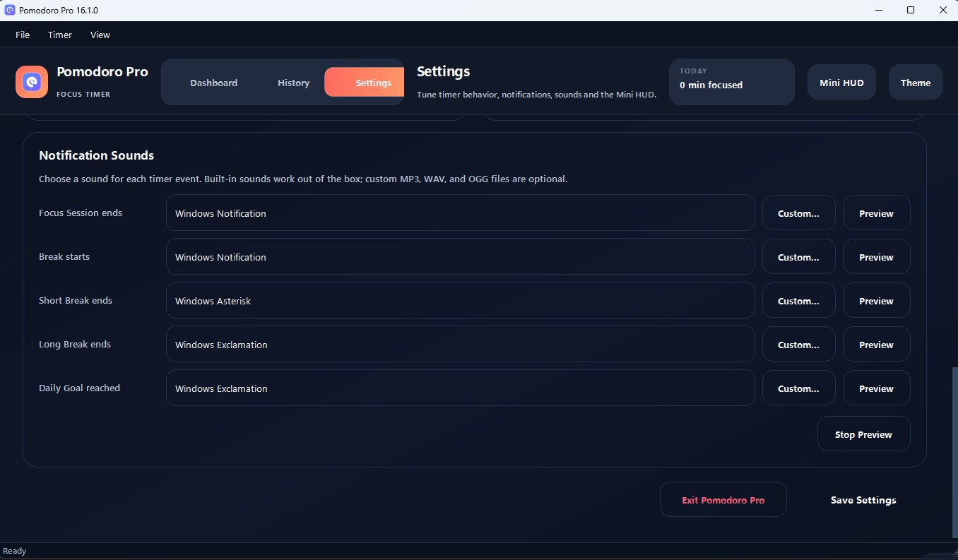This screenshot has width=958, height=560.
Task: Click the "Ready" status bar text
Action: click(15, 551)
